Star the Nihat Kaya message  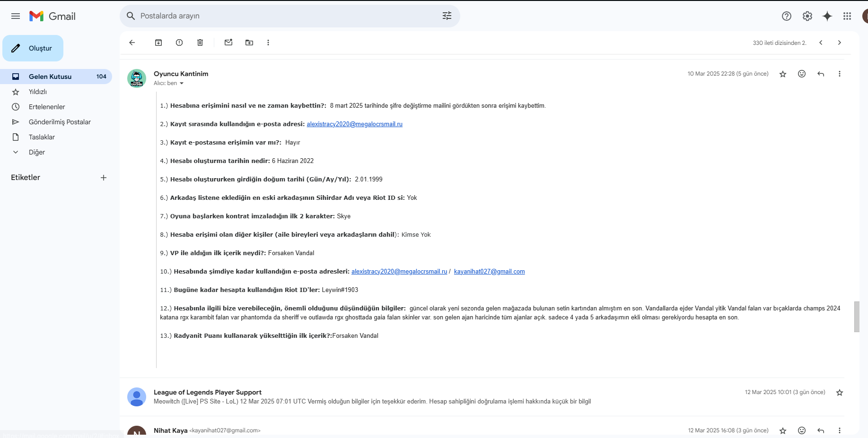[x=783, y=430]
